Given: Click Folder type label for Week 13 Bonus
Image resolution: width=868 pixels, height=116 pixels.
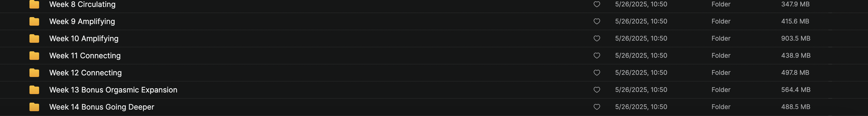Looking at the screenshot, I should coord(720,90).
